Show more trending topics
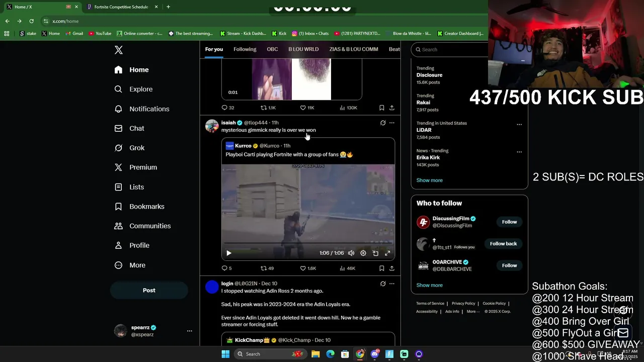The image size is (644, 362). click(x=430, y=180)
